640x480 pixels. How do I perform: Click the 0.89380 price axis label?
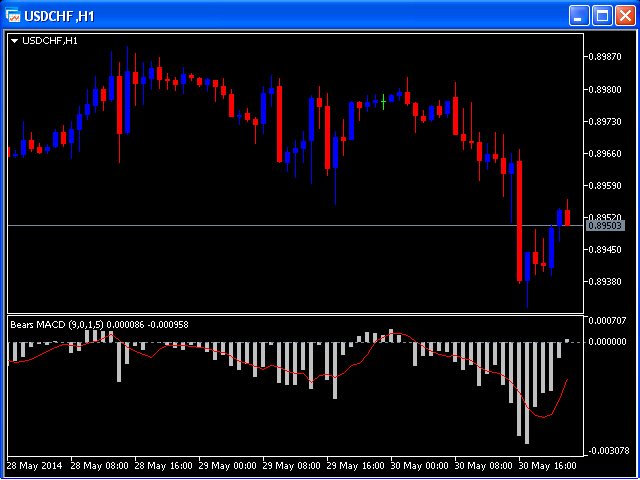[x=604, y=281]
